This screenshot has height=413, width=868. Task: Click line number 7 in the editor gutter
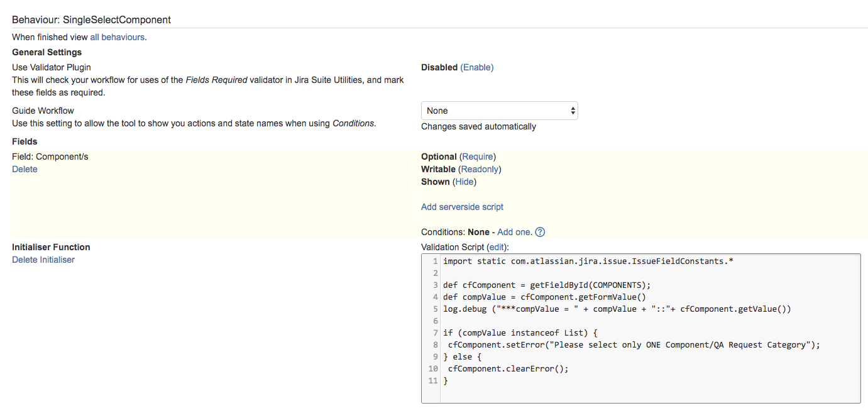[435, 333]
